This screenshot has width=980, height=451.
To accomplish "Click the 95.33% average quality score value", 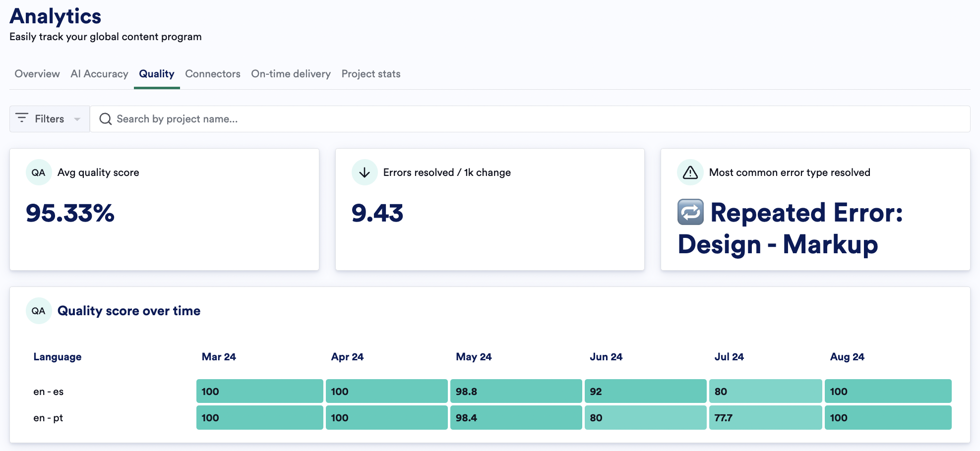I will (70, 213).
